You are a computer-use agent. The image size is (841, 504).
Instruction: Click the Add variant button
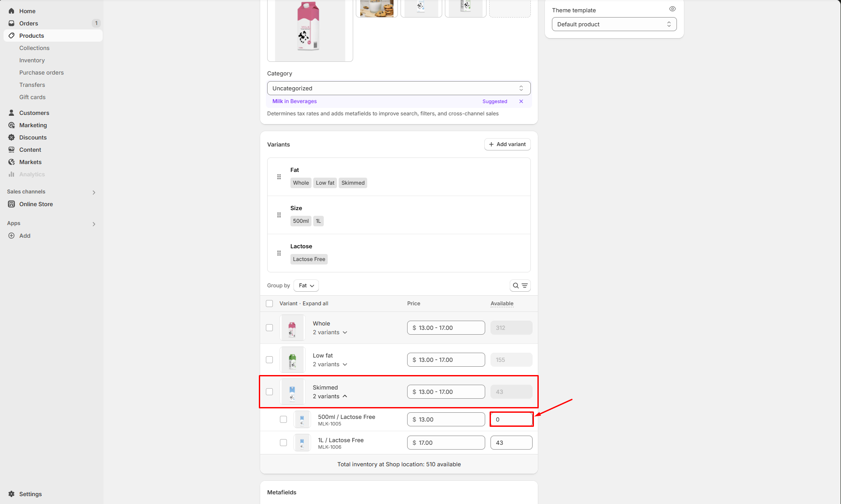pos(507,144)
